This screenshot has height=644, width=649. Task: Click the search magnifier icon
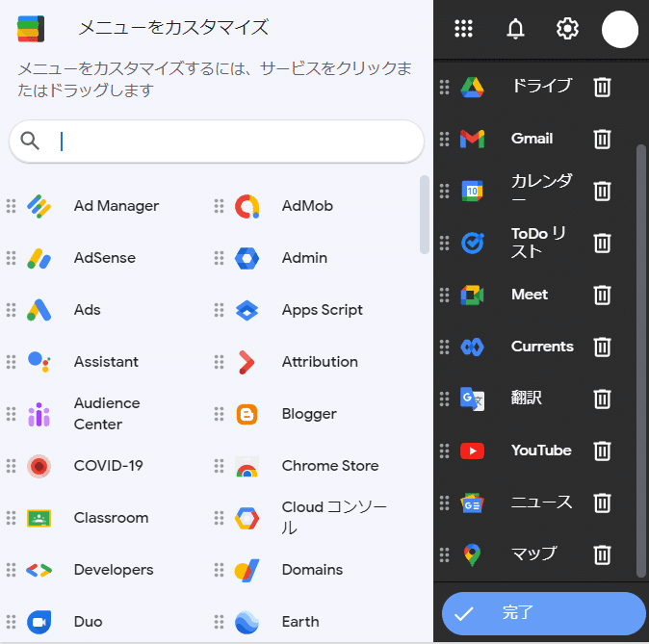[30, 141]
